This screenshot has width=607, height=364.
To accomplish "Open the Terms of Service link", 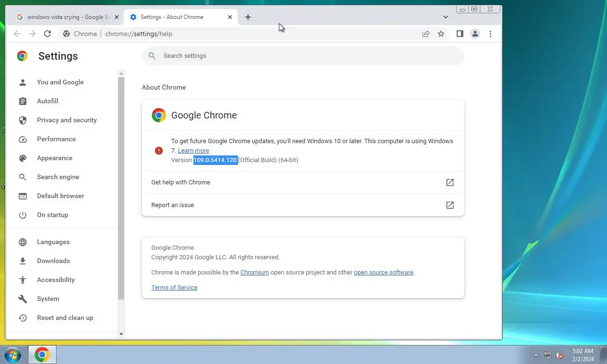I will (x=174, y=288).
